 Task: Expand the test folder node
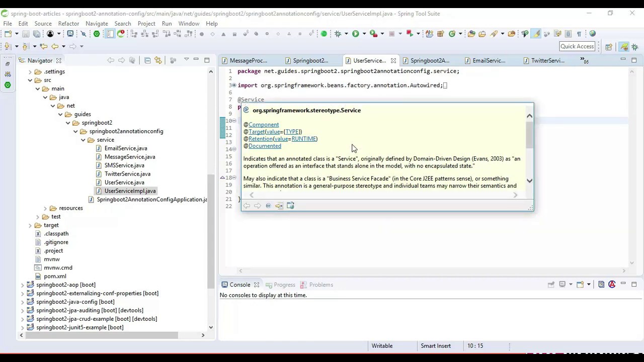38,217
